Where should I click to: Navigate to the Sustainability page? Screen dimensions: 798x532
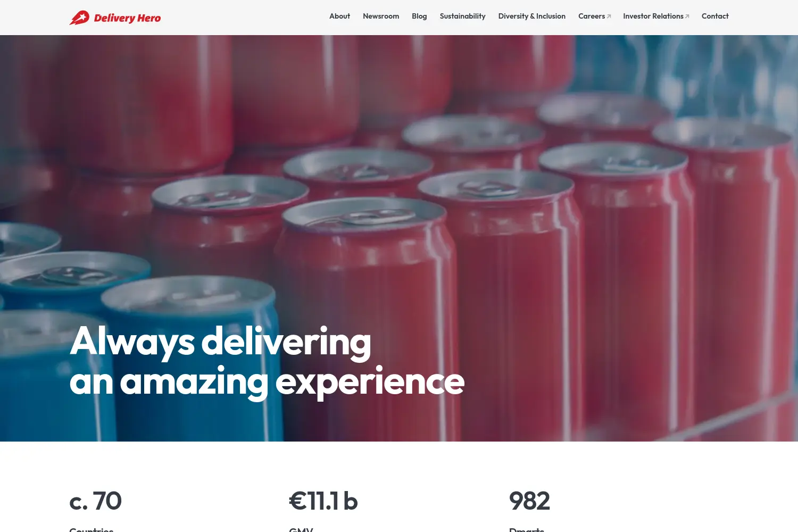pos(462,16)
